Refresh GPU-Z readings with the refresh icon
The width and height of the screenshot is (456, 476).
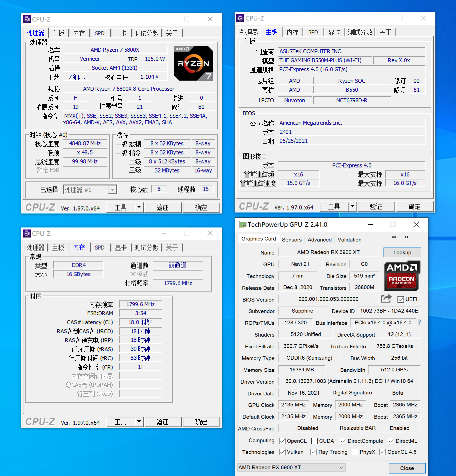(407, 237)
